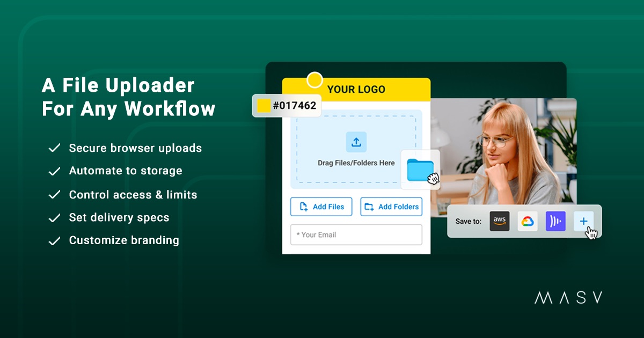
Task: Toggle the 'Secure browser uploads' checkmark
Action: (x=54, y=148)
